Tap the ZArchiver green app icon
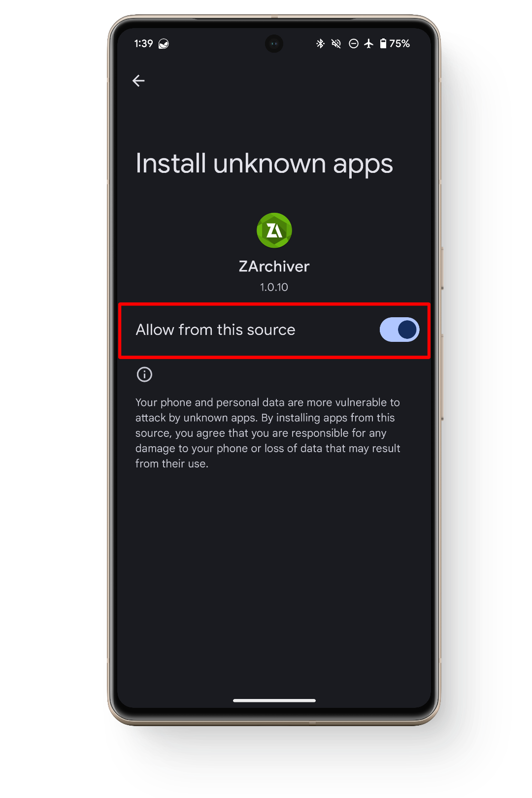This screenshot has height=798, width=532. pos(274,230)
